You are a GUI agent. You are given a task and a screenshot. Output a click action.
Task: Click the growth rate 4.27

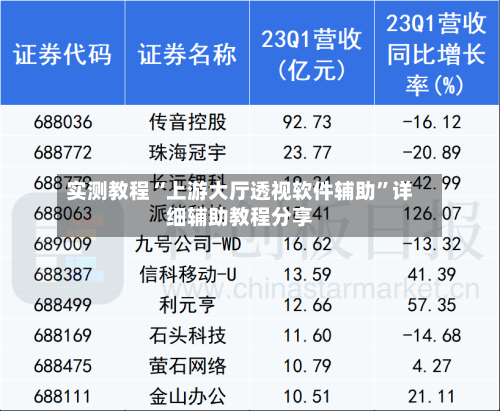click(x=432, y=366)
